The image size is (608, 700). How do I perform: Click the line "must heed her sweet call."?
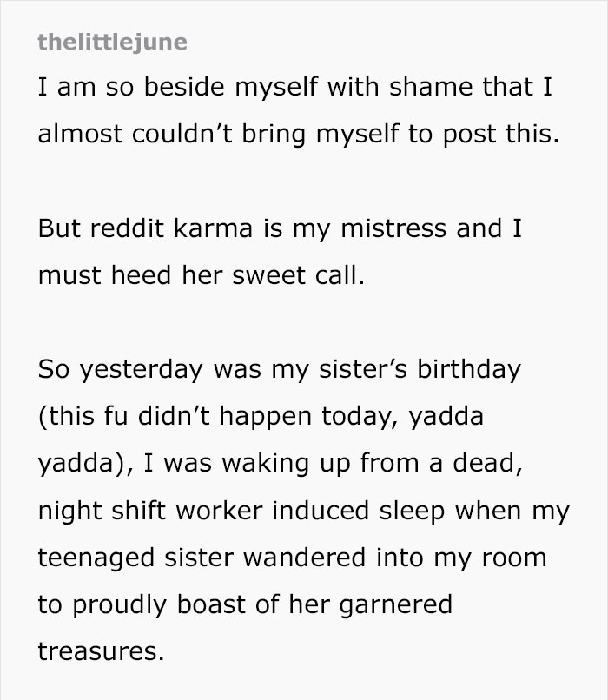(197, 275)
